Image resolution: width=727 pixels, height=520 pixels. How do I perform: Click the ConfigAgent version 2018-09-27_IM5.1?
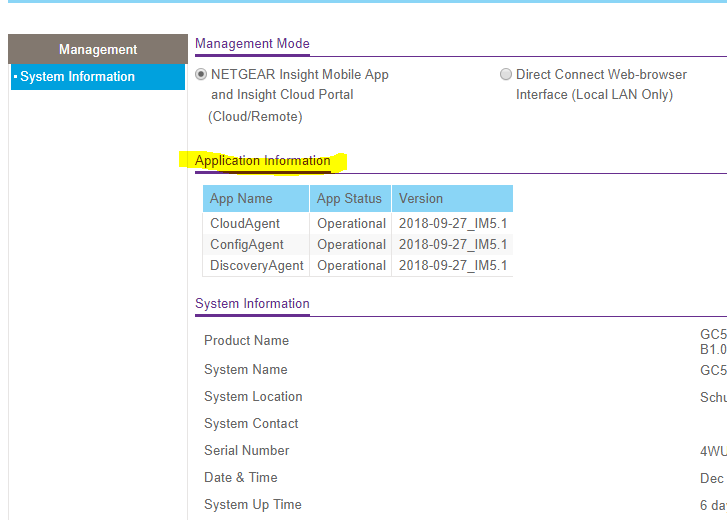(x=453, y=245)
